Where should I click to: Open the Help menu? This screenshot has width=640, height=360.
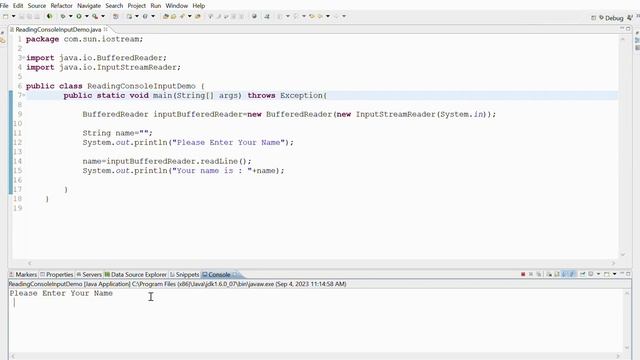click(x=199, y=6)
